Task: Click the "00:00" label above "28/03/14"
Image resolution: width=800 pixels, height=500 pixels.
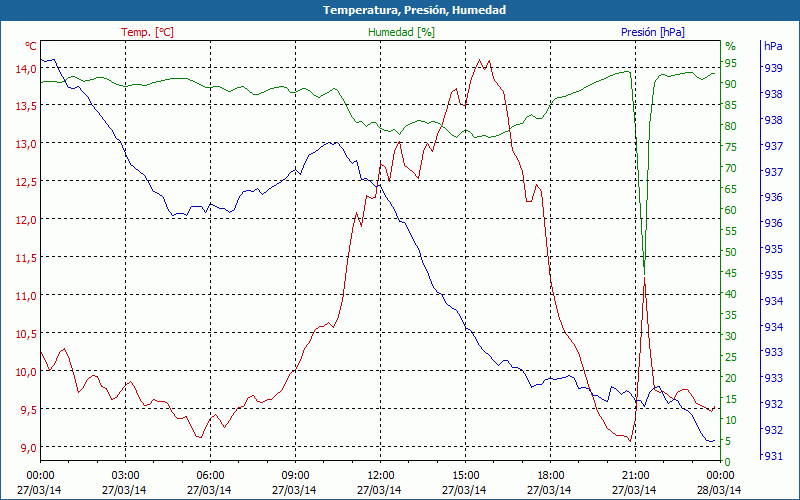Action: (x=720, y=476)
